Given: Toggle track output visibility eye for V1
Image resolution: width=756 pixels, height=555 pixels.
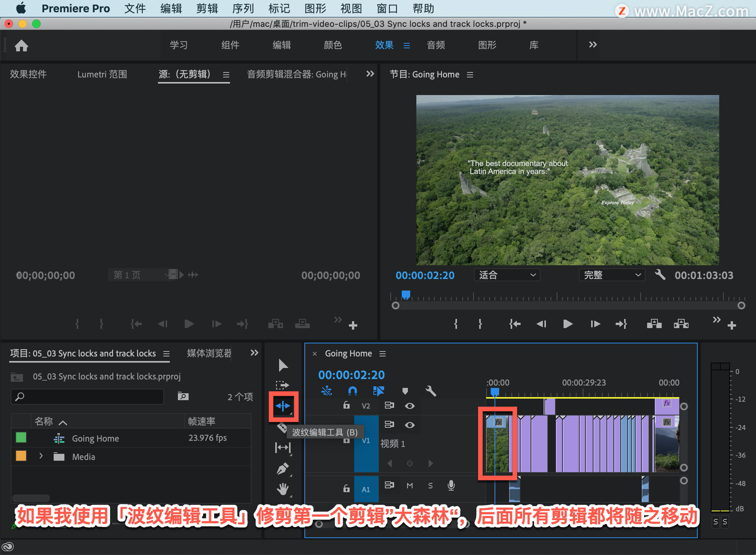Looking at the screenshot, I should coord(410,425).
